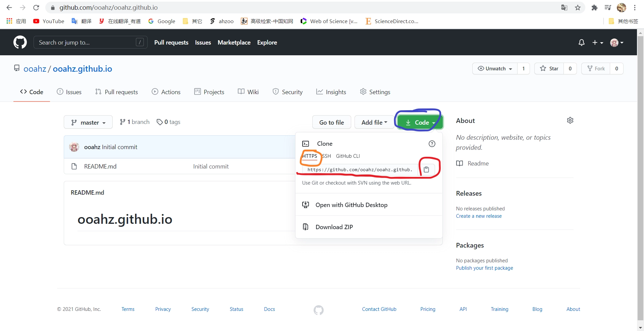Viewport: 644px width, 331px height.
Task: Click the Chrome profile avatar
Action: pos(622,7)
